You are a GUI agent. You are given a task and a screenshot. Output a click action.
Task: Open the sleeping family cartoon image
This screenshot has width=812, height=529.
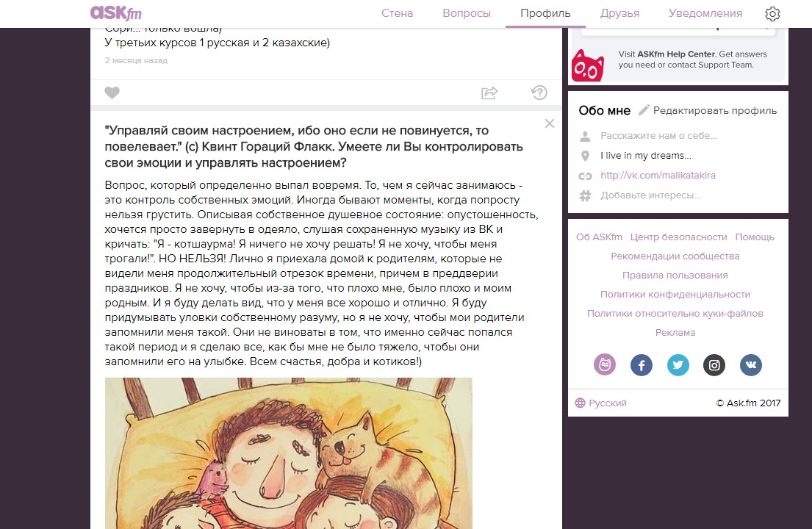[x=289, y=453]
